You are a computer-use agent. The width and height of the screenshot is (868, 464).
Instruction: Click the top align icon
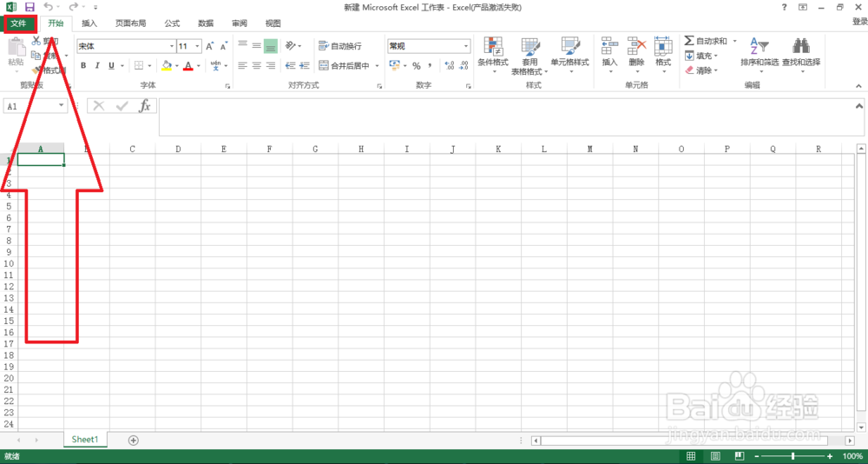pyautogui.click(x=242, y=45)
